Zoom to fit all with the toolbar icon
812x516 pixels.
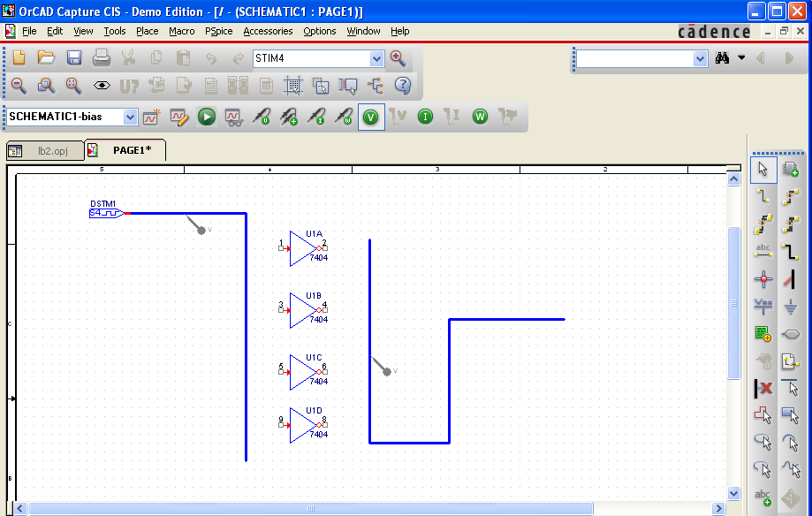coord(74,86)
